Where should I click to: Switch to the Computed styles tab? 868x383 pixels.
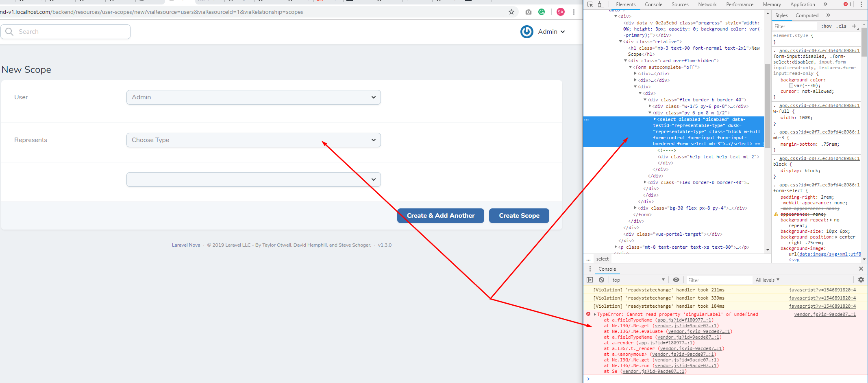[807, 15]
